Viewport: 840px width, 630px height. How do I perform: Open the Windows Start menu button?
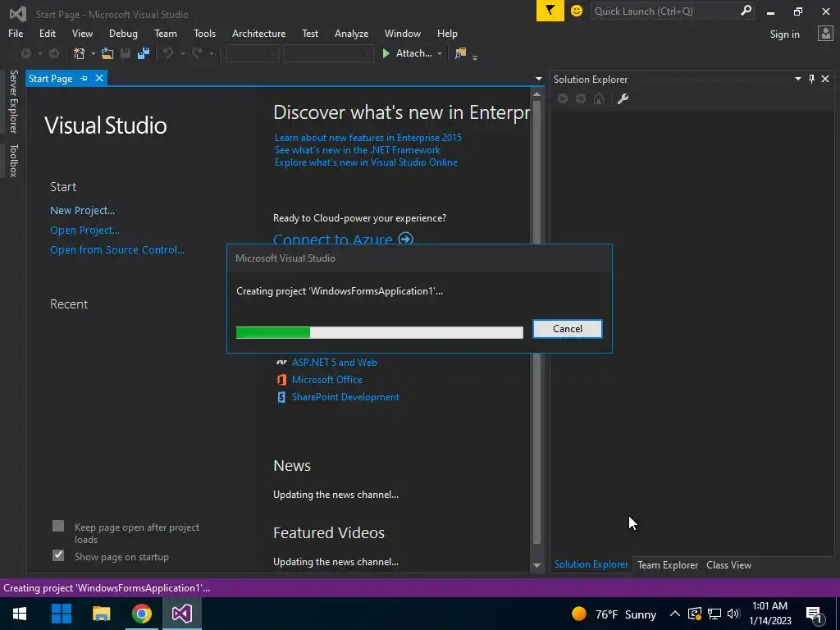click(20, 614)
